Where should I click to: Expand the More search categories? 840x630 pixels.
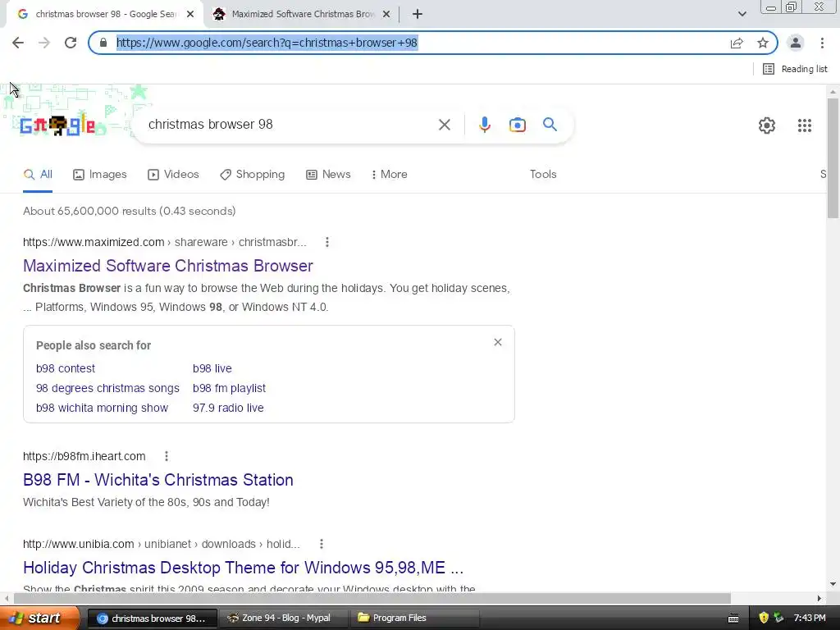pos(389,175)
